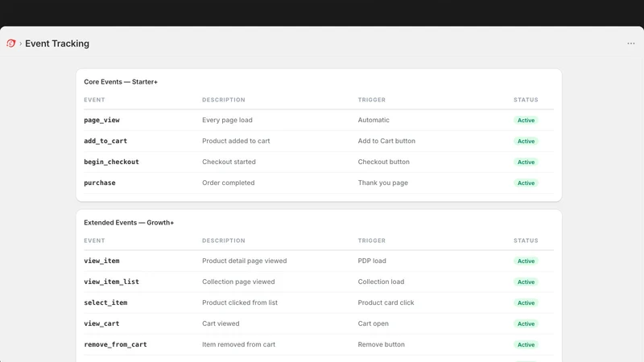644x362 pixels.
Task: Click the STATUS column header in Core Events
Action: tap(526, 100)
